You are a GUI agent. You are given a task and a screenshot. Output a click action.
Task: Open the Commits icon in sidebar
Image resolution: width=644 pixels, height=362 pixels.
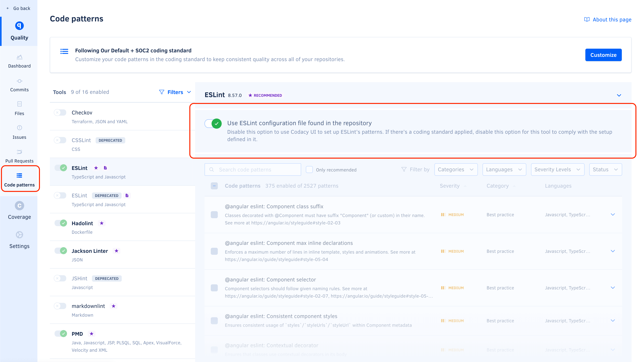(x=19, y=81)
